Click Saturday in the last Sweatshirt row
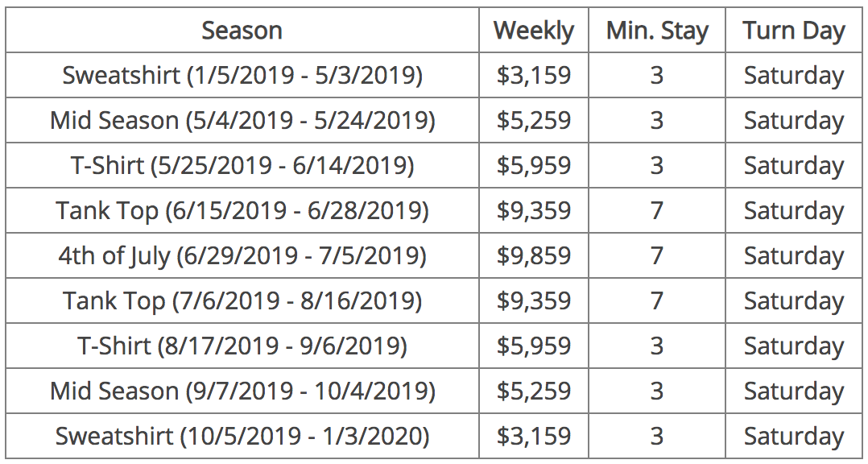868x464 pixels. coord(794,437)
